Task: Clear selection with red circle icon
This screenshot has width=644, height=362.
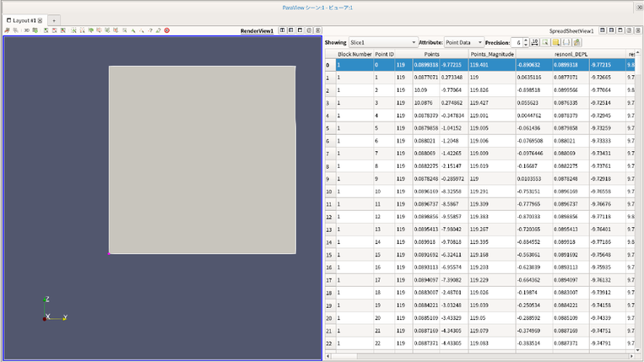Action: (x=167, y=30)
